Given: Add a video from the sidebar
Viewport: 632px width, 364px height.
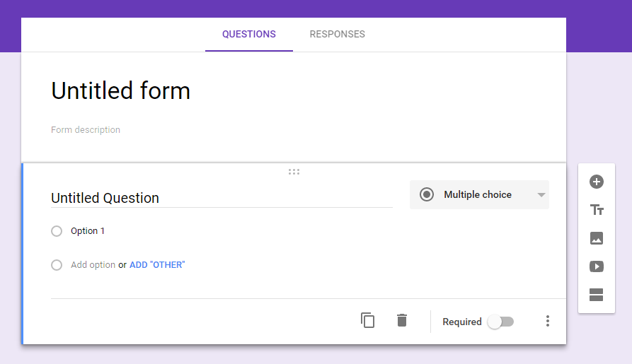Looking at the screenshot, I should (596, 266).
